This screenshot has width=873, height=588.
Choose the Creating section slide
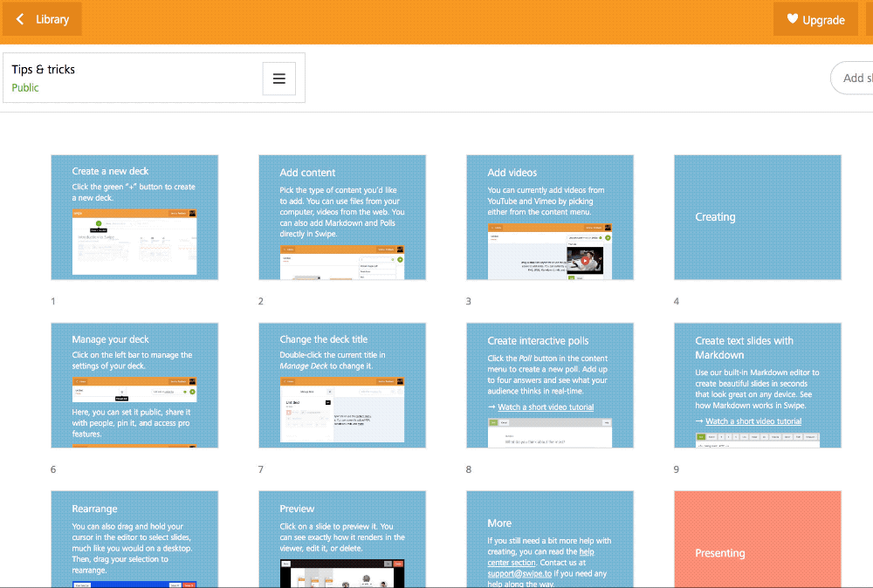[757, 217]
